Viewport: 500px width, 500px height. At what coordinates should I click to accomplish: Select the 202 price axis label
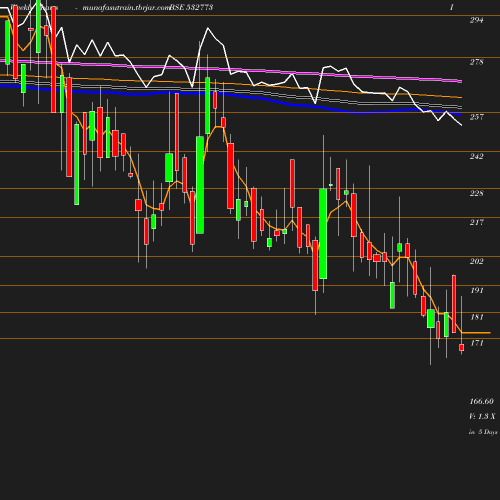[x=476, y=261]
